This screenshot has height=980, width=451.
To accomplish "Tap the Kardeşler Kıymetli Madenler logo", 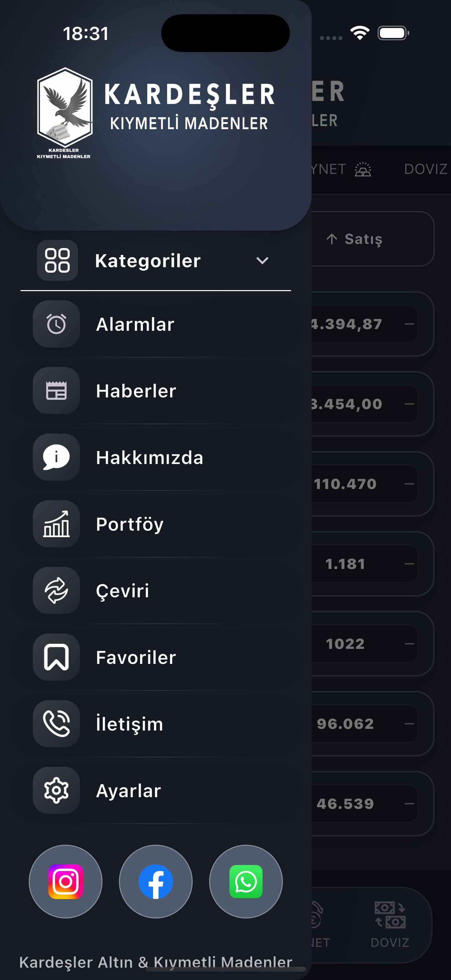I will 155,113.
